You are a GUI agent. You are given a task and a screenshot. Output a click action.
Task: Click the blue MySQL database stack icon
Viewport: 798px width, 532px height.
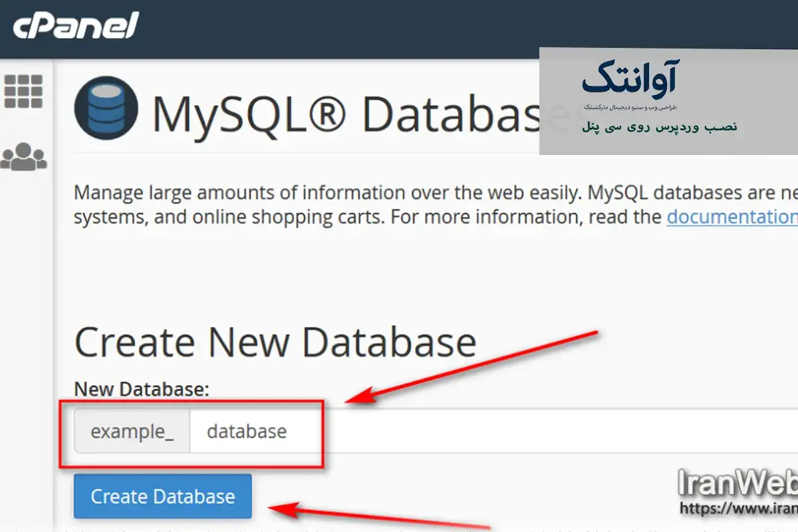[106, 108]
